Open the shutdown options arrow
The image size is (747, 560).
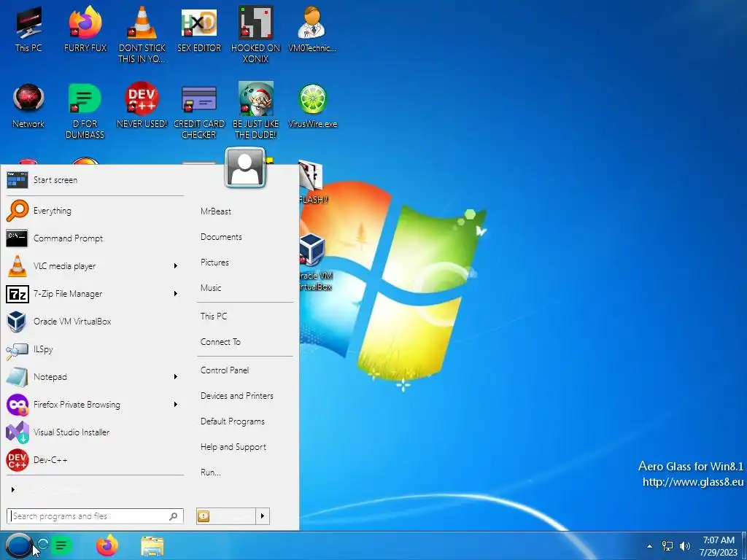263,516
